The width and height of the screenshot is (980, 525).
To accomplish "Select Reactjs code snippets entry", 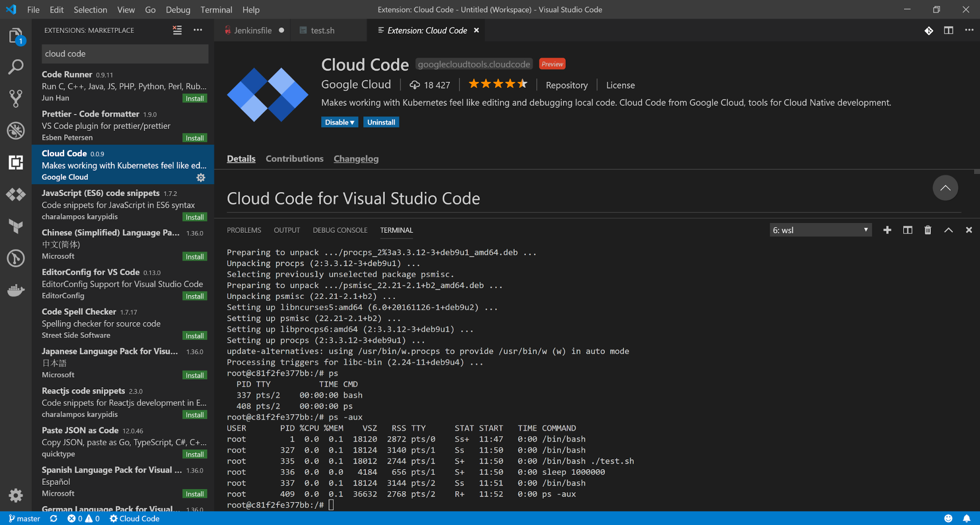I will coord(123,402).
